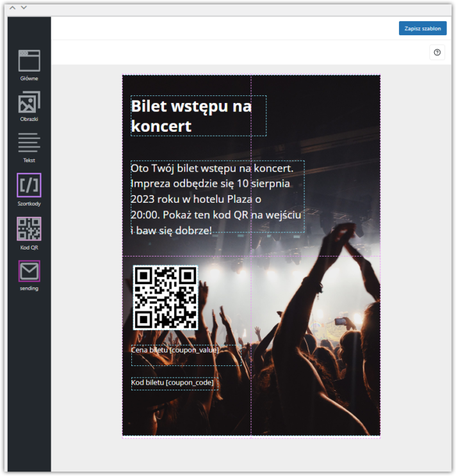This screenshot has width=456, height=476.
Task: Open the Szortkody shortcodes panel
Action: click(29, 190)
